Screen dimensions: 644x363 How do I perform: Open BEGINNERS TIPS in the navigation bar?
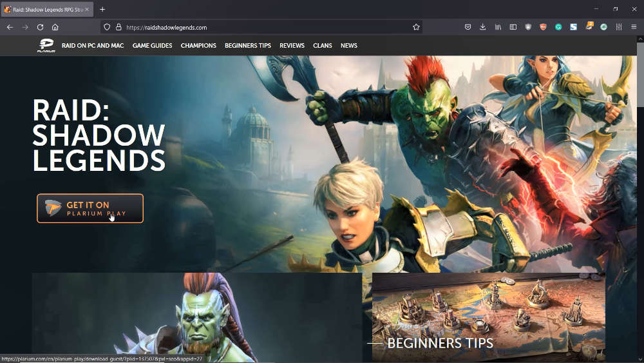248,46
